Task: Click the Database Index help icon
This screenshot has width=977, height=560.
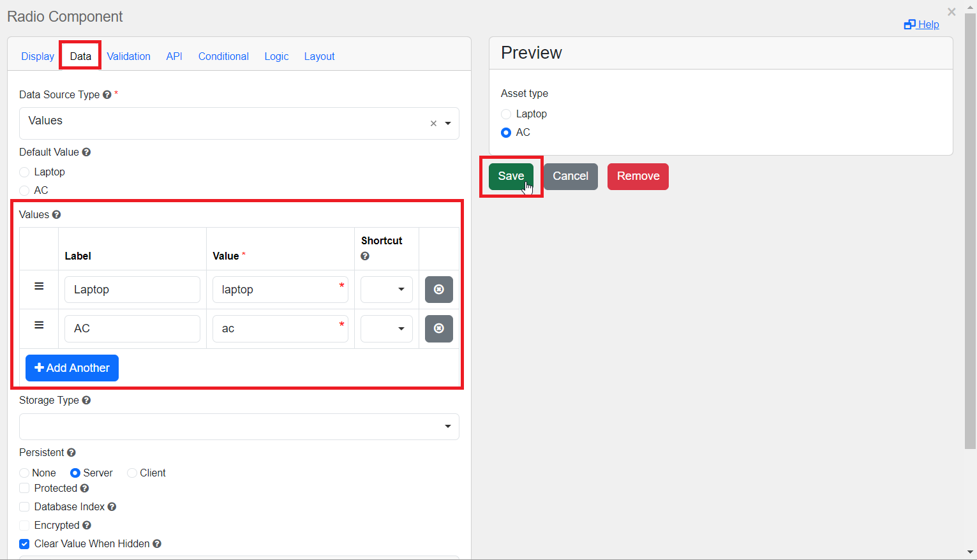Action: pos(112,506)
